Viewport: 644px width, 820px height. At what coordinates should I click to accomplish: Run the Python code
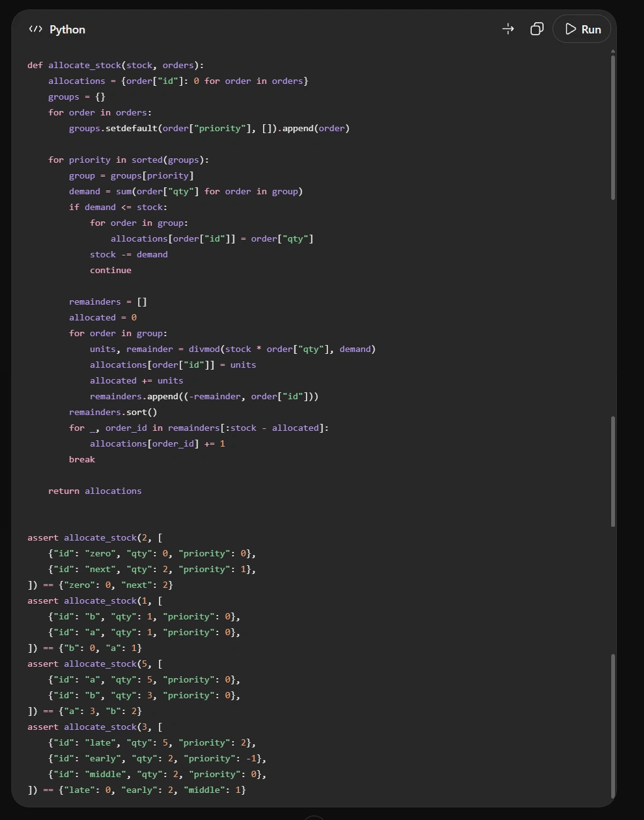tap(582, 29)
